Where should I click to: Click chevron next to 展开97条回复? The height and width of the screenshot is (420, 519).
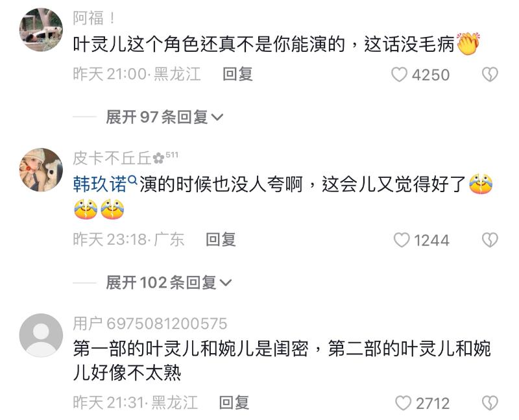tap(217, 117)
